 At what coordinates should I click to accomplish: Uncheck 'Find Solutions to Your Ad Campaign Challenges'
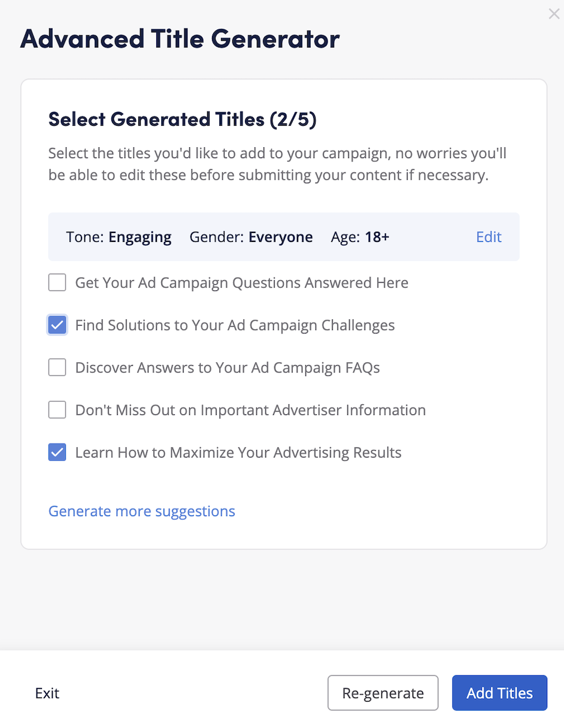tap(57, 325)
